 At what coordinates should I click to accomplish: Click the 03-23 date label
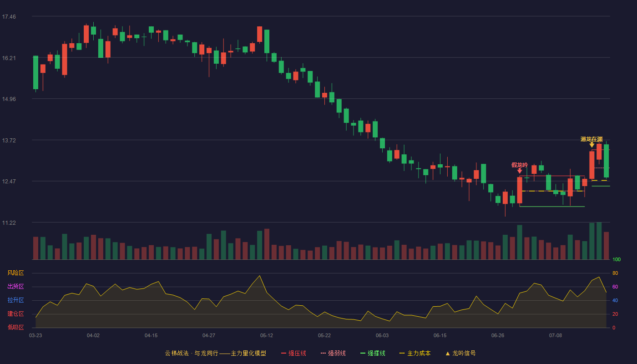35,335
